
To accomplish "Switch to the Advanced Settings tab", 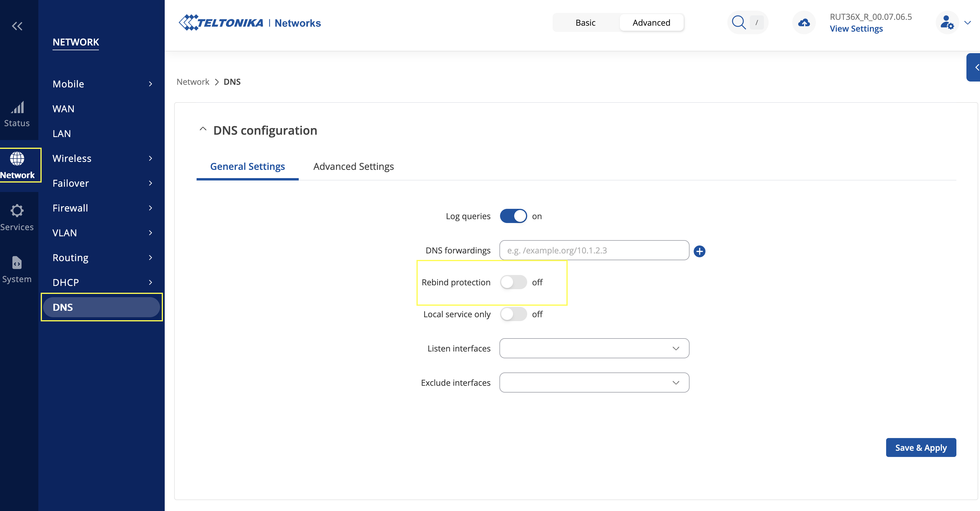I will tap(353, 166).
